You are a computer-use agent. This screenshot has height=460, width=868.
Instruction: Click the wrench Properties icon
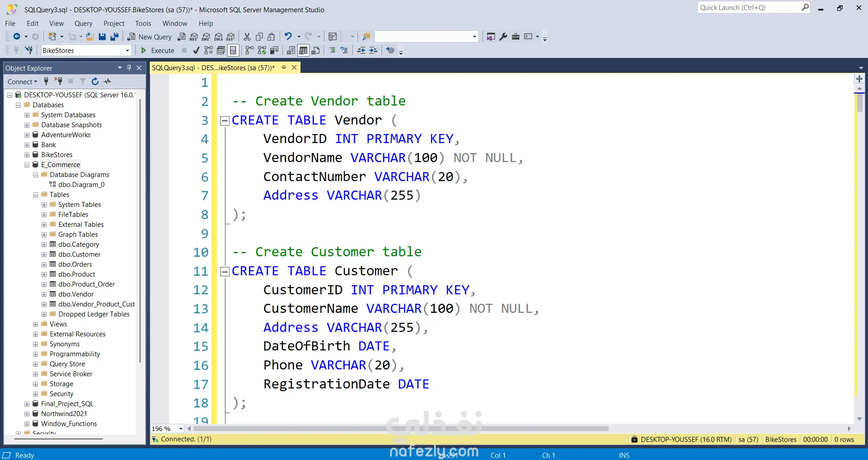pyautogui.click(x=503, y=37)
